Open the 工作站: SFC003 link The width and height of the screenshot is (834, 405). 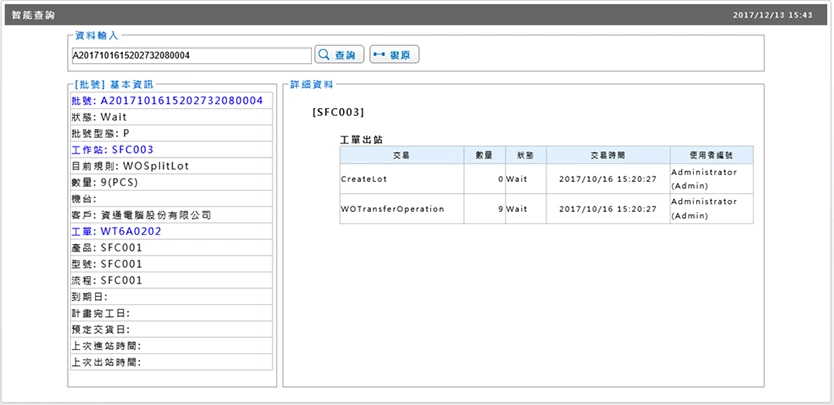point(112,150)
